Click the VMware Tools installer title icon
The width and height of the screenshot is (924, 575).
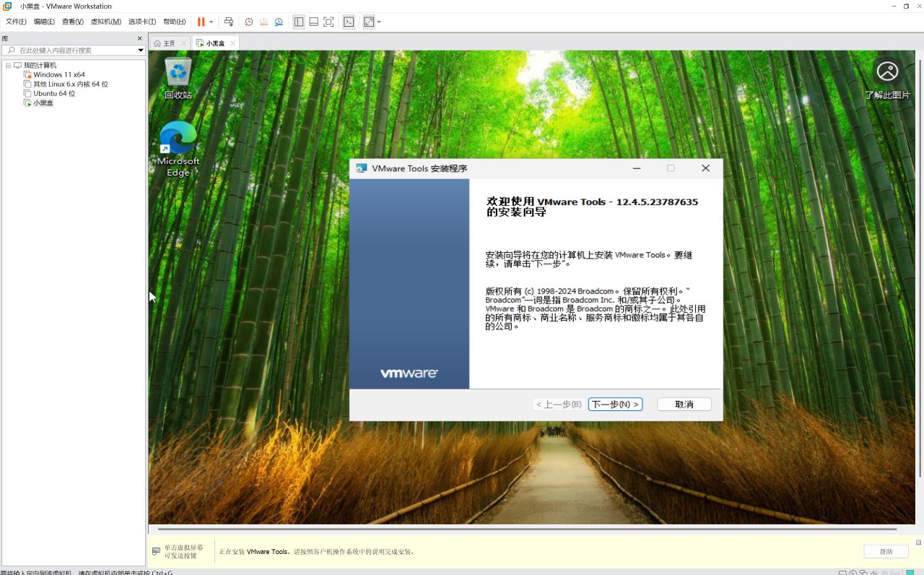tap(362, 168)
